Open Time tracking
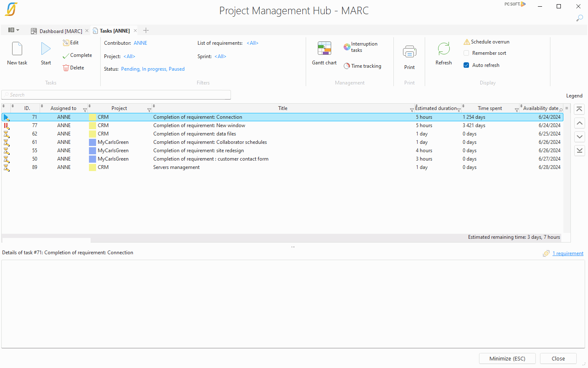Image resolution: width=588 pixels, height=368 pixels. click(362, 66)
